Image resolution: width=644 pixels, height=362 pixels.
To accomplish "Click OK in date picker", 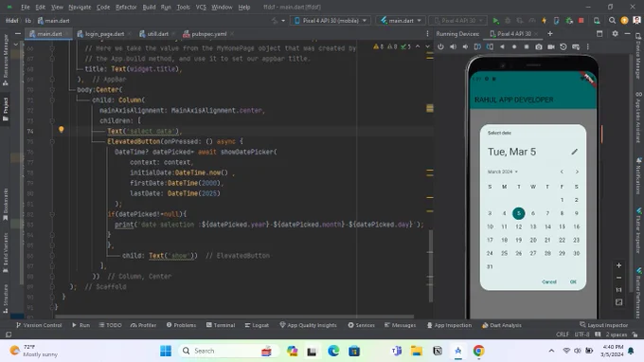I will tap(573, 281).
